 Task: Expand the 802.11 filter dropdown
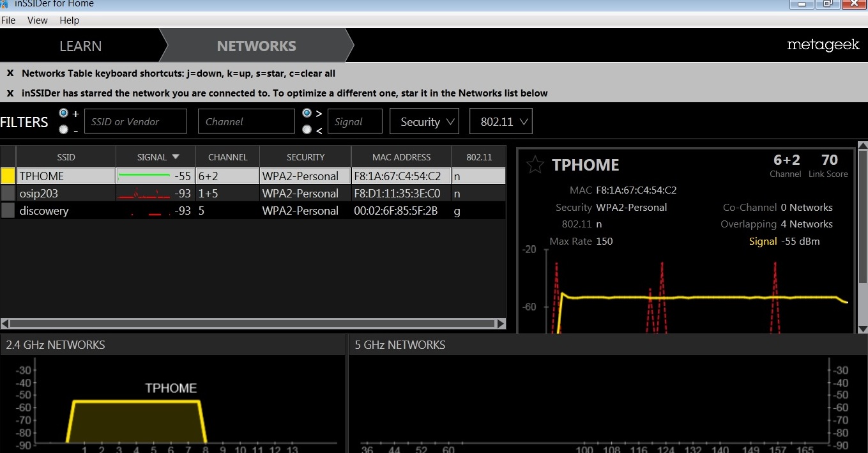pos(501,121)
